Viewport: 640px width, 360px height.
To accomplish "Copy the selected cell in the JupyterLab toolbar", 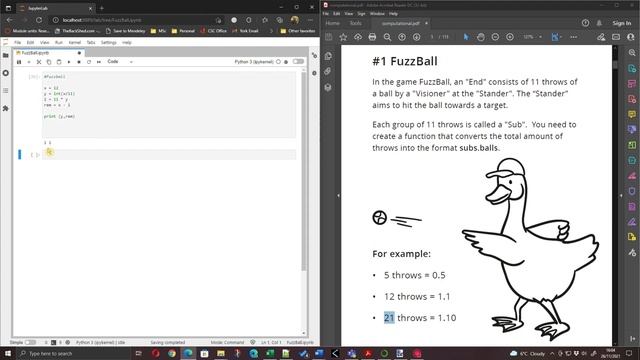I will 49,62.
